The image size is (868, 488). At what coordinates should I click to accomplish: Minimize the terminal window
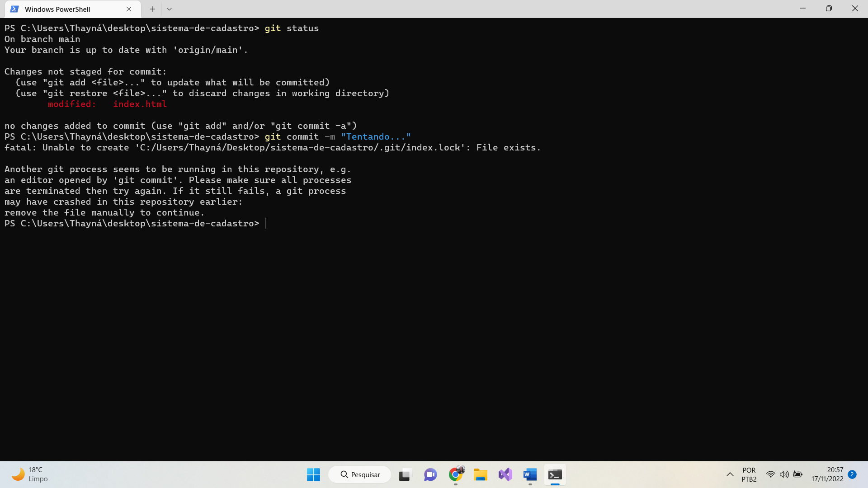coord(802,9)
